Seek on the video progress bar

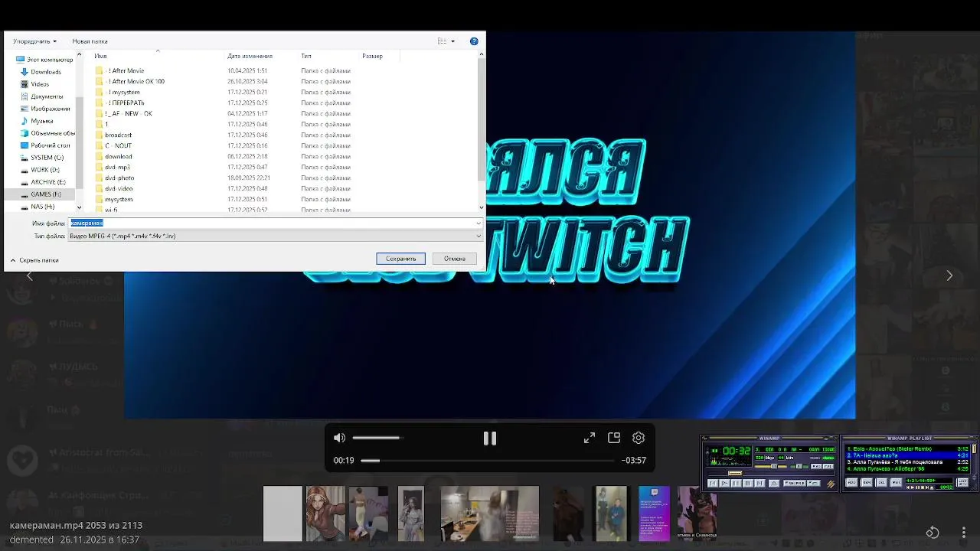tap(487, 461)
